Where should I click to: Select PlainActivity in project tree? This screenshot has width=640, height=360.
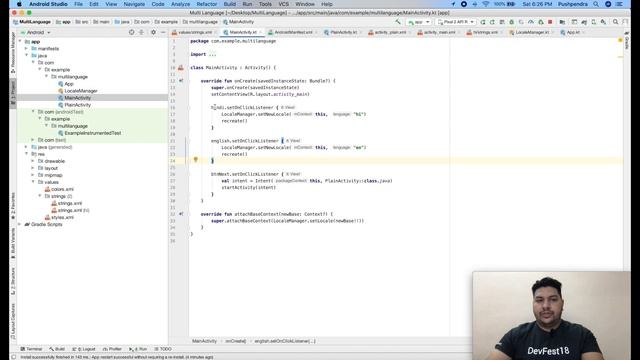pyautogui.click(x=74, y=105)
